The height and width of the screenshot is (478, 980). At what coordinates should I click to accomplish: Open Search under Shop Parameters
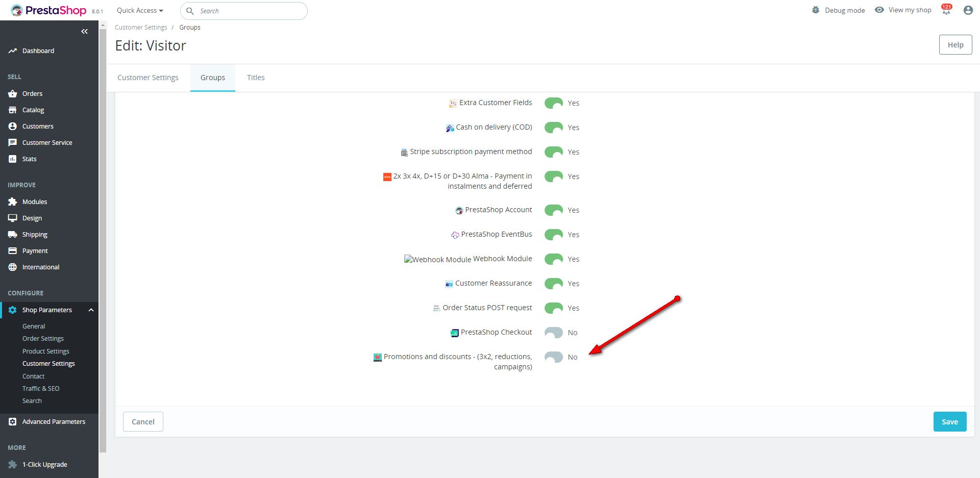(x=32, y=401)
